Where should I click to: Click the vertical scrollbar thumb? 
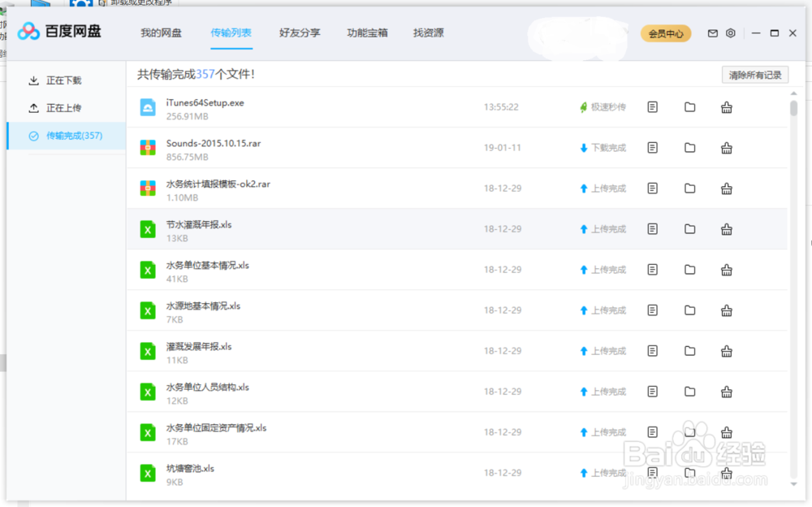click(x=793, y=108)
